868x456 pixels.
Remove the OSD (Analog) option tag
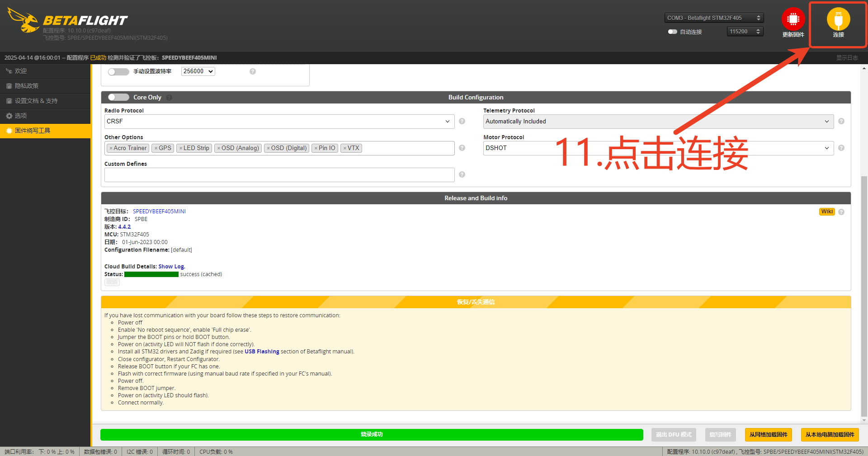click(219, 148)
